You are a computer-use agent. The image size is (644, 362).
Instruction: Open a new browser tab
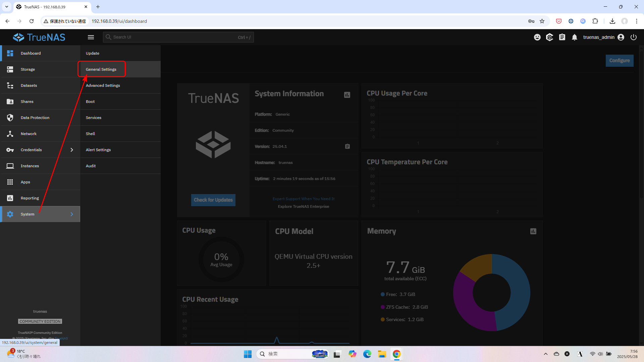tap(98, 7)
